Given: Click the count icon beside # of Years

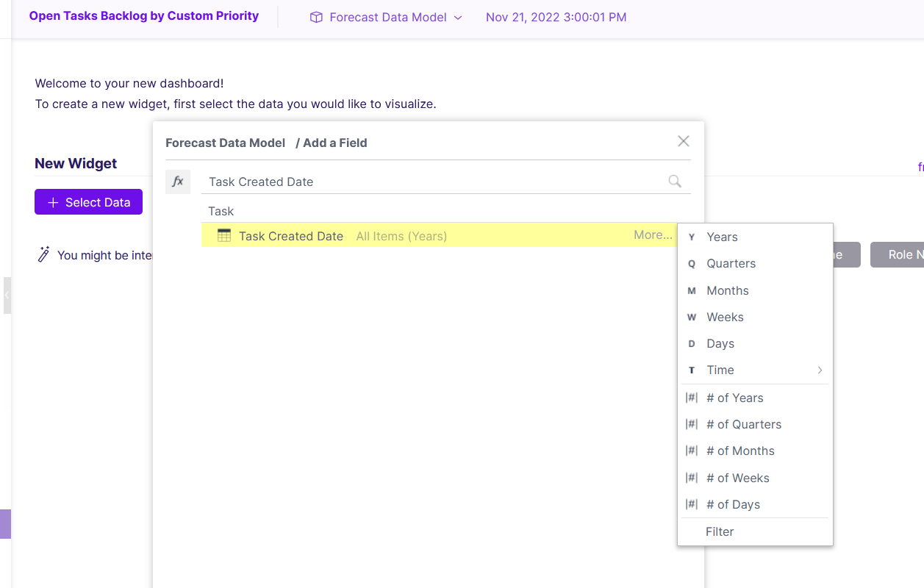Looking at the screenshot, I should point(692,398).
